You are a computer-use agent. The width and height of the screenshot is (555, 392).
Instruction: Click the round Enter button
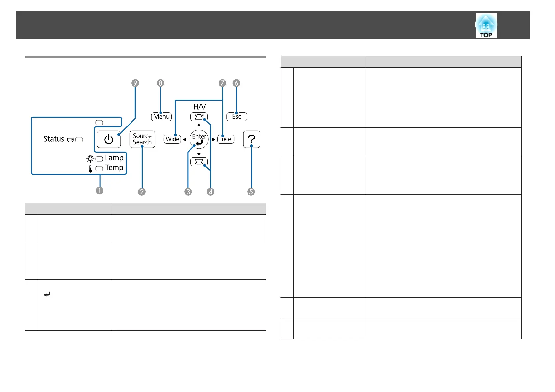click(x=199, y=139)
